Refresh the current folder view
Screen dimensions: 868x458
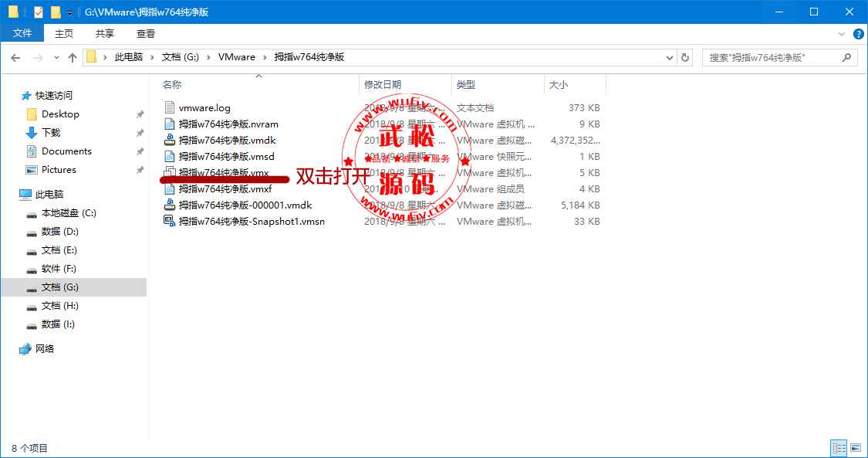click(685, 58)
